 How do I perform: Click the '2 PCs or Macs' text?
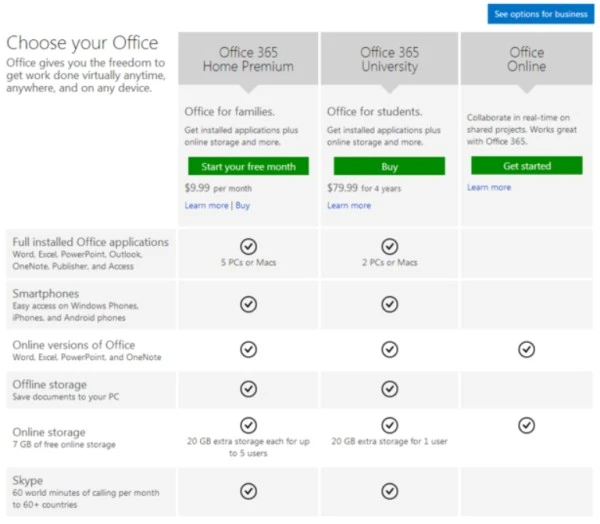coord(390,263)
